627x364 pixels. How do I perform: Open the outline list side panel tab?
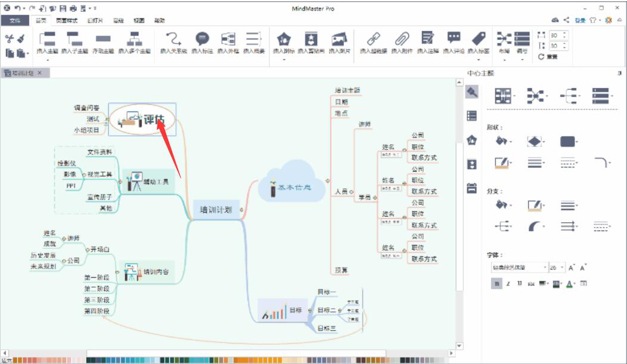472,116
